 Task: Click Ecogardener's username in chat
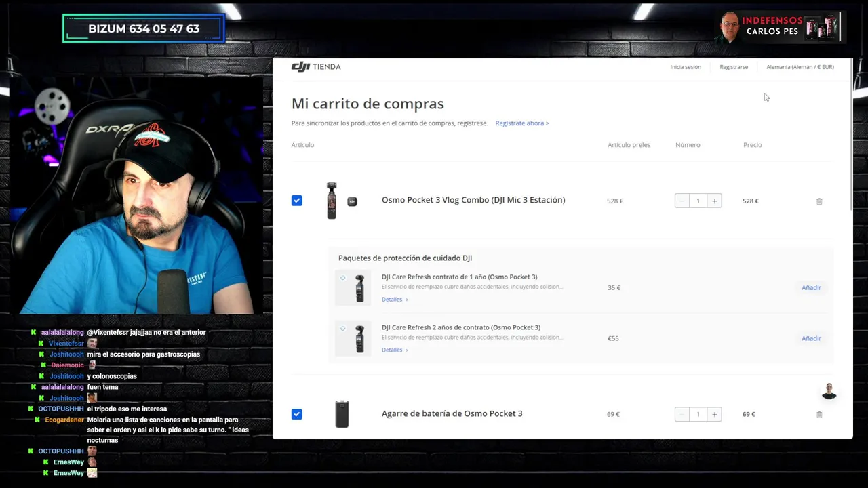point(64,420)
